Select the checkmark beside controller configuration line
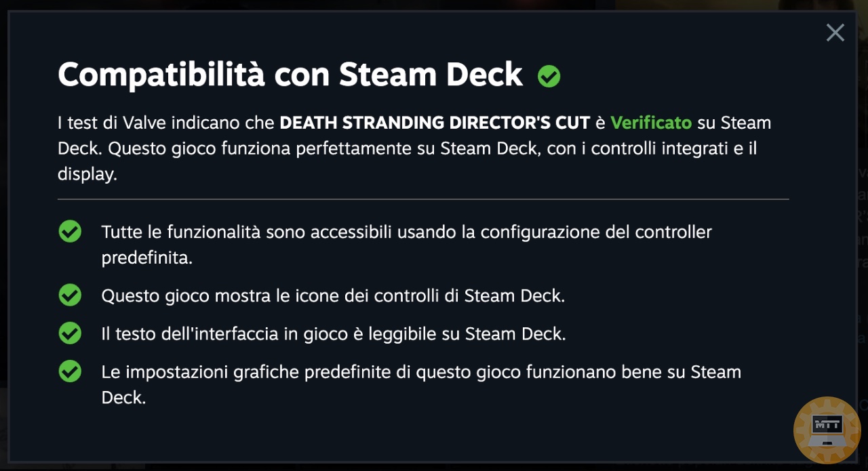The width and height of the screenshot is (868, 471). [x=70, y=232]
